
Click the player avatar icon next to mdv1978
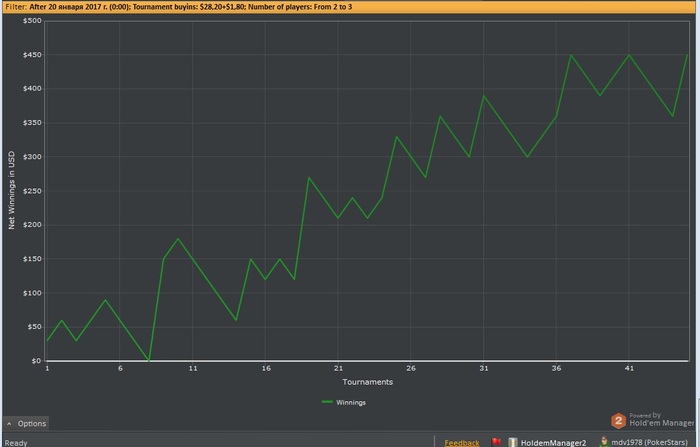(x=604, y=442)
